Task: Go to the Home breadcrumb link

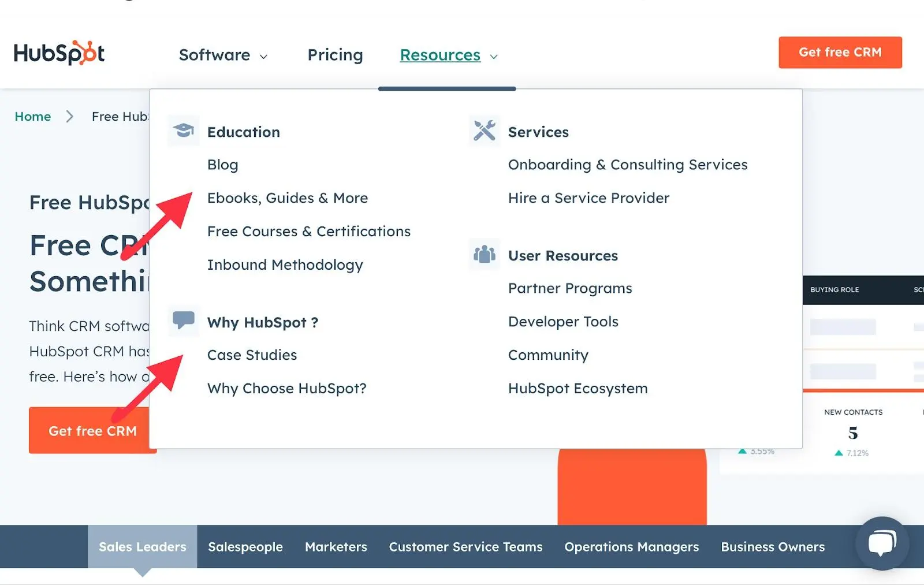Action: pyautogui.click(x=33, y=117)
